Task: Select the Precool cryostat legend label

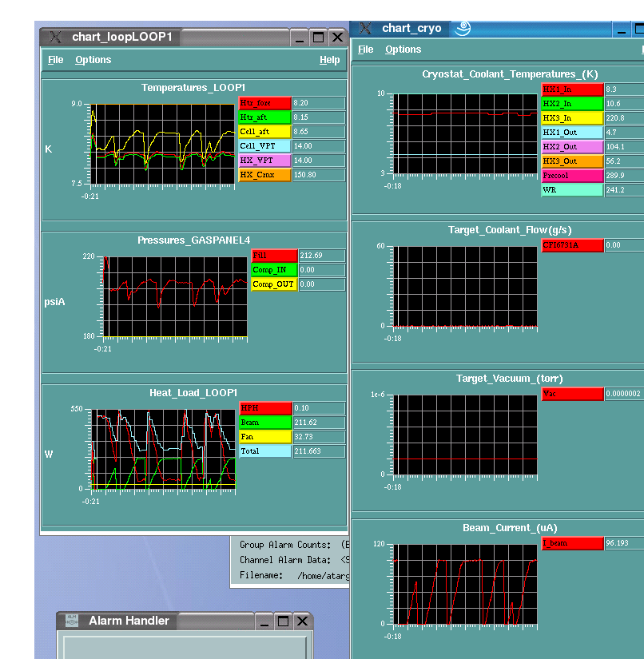Action: 573,176
